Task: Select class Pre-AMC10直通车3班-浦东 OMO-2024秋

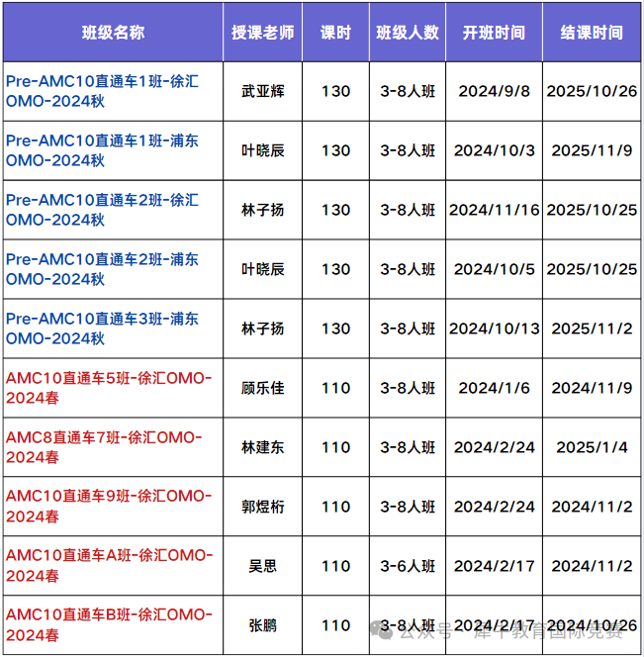Action: (102, 328)
